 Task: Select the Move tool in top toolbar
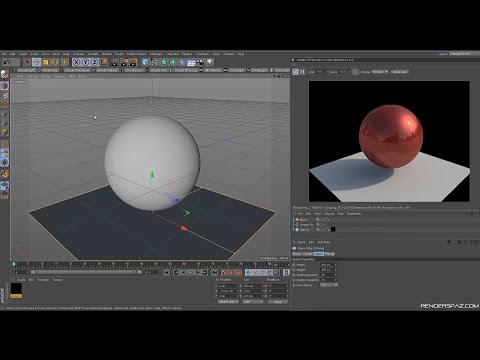pos(37,62)
